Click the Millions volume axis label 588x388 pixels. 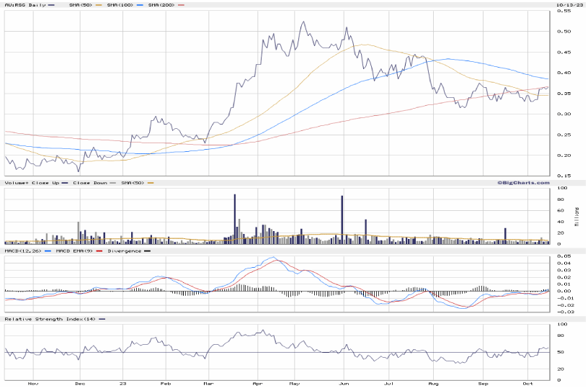576,216
